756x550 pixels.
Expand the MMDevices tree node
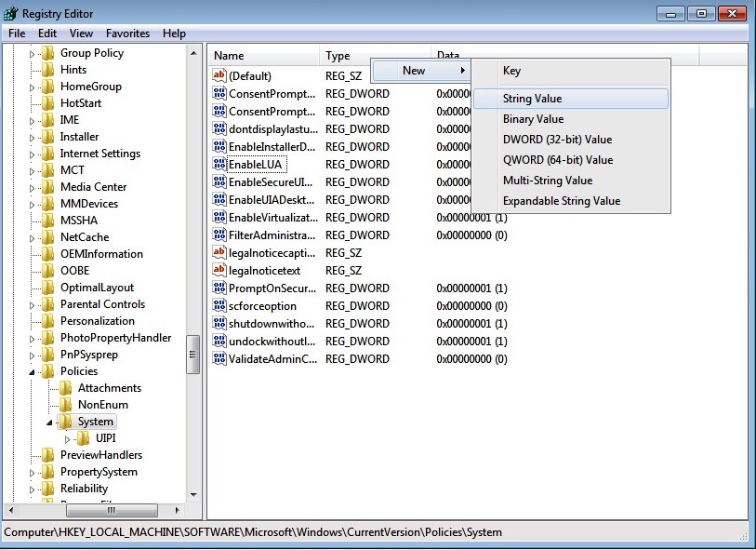click(32, 205)
